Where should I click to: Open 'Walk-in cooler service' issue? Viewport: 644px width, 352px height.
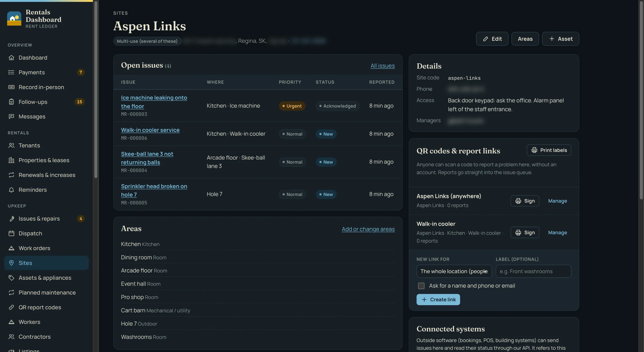pyautogui.click(x=150, y=130)
